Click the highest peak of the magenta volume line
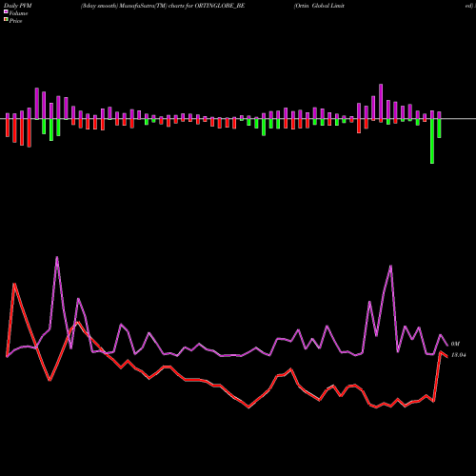This screenshot has height=476, width=476. tap(57, 257)
